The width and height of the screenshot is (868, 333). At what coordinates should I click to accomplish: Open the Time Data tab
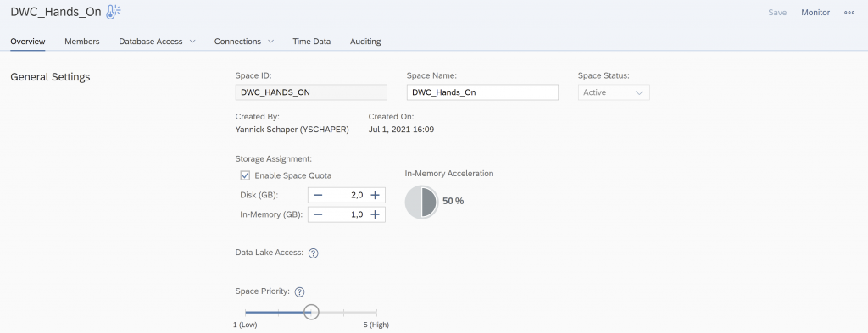click(312, 41)
